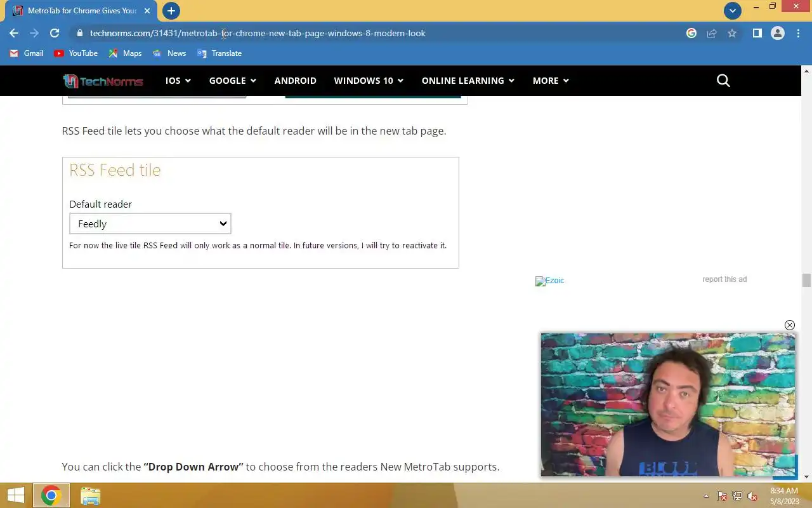Open a new tab with the plus button
This screenshot has width=812, height=508.
tap(171, 11)
